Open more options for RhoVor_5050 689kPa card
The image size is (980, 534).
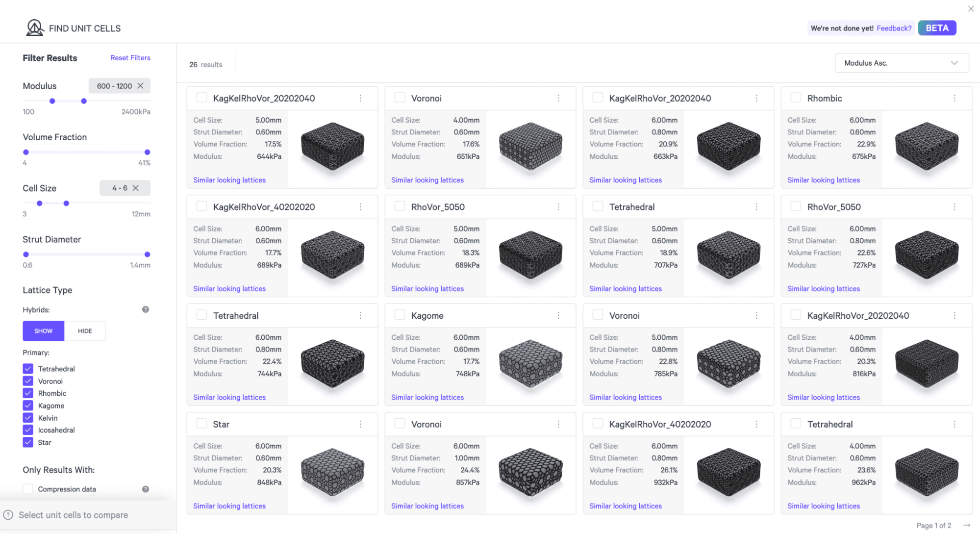click(558, 206)
